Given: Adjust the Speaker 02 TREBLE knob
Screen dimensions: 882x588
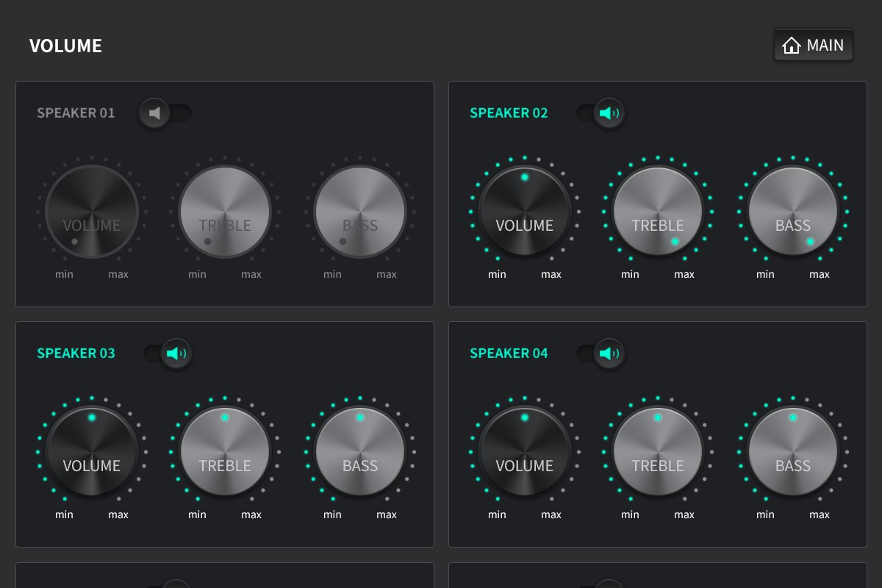Looking at the screenshot, I should pos(658,212).
